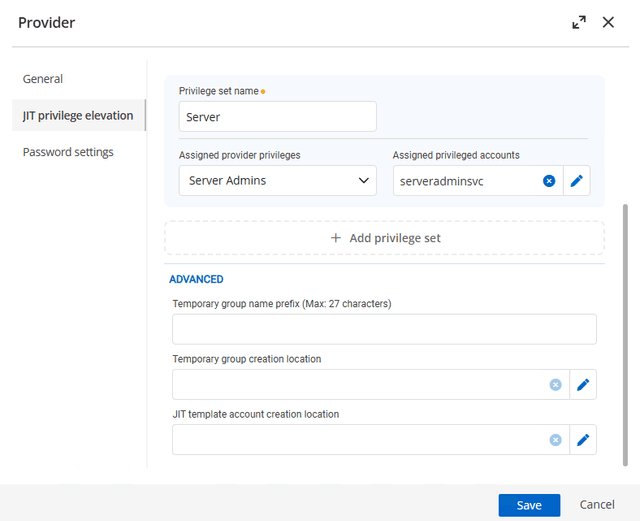The height and width of the screenshot is (521, 640).
Task: Open the Assigned provider privileges dropdown
Action: (x=277, y=181)
